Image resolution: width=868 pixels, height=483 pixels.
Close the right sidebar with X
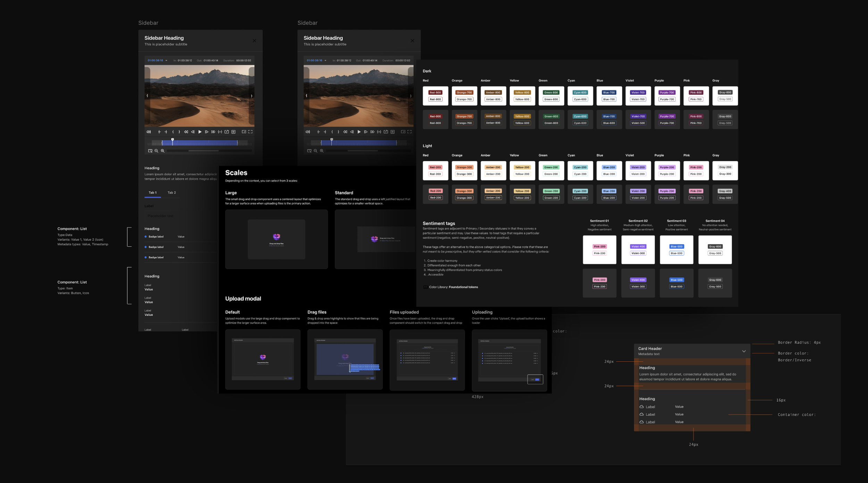[x=412, y=41]
